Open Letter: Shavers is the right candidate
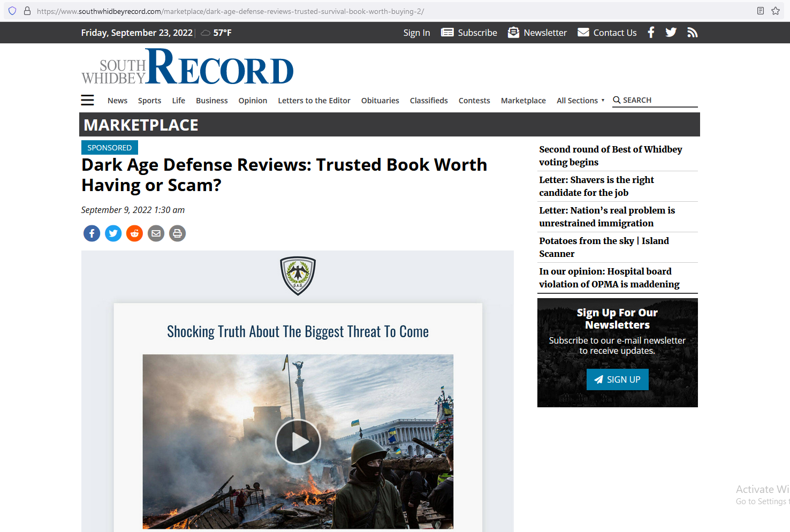 click(x=597, y=186)
